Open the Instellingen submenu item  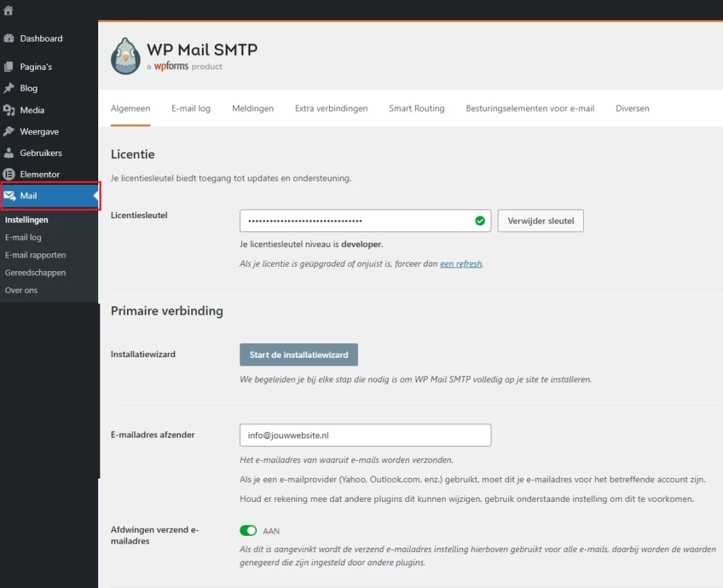click(26, 220)
